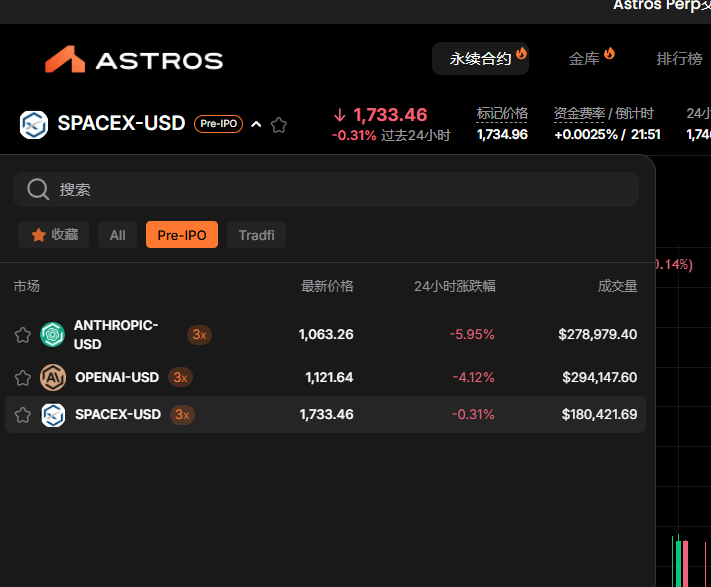Star the OPENAI-USD market row
This screenshot has width=711, height=587.
tap(23, 378)
